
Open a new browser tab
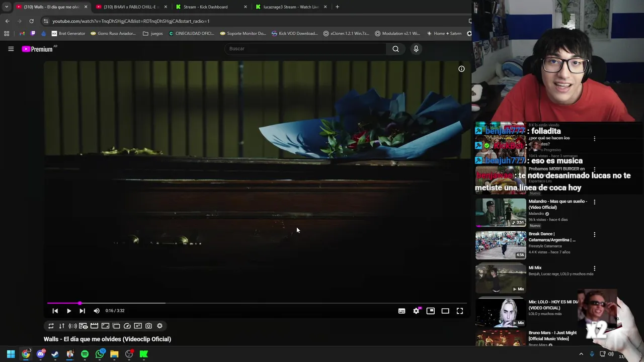point(337,7)
